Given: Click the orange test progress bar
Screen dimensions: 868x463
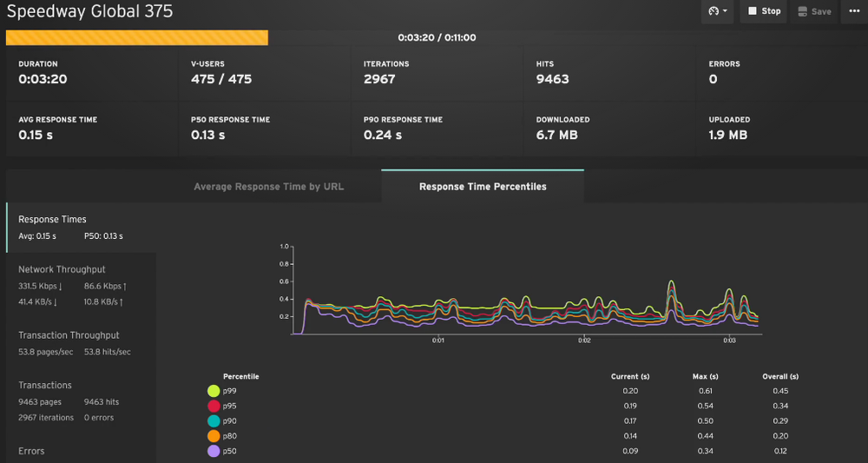Looking at the screenshot, I should point(137,37).
